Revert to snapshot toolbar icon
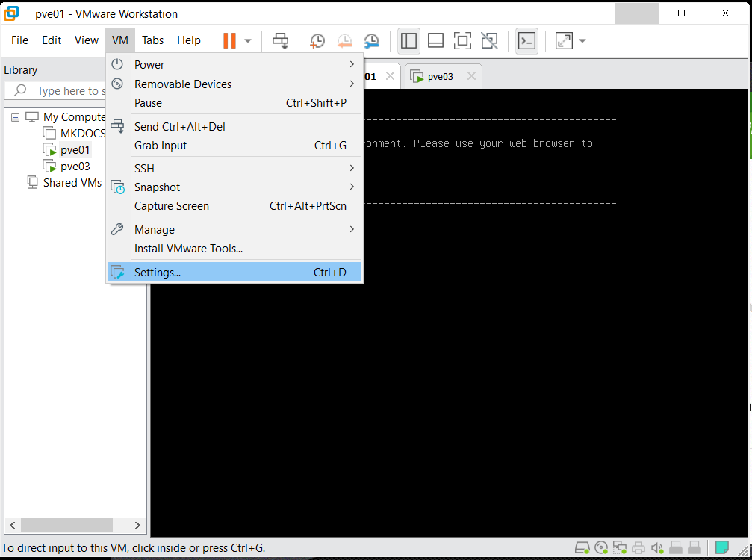 tap(344, 41)
